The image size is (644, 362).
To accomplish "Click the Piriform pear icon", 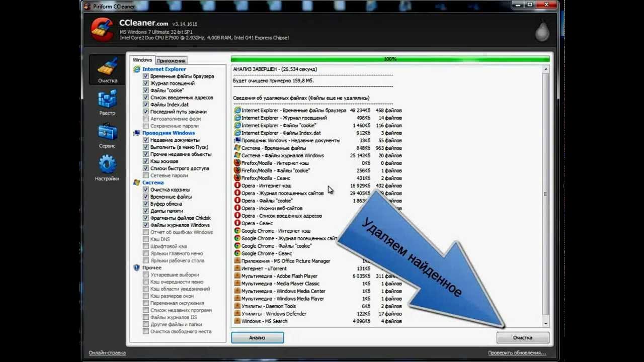I will click(542, 30).
